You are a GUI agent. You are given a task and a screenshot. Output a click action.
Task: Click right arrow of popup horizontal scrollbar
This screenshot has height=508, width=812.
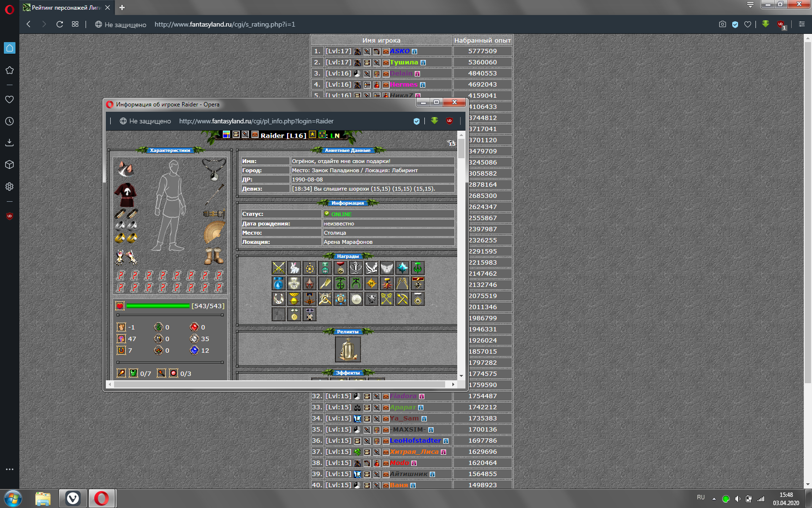[453, 384]
